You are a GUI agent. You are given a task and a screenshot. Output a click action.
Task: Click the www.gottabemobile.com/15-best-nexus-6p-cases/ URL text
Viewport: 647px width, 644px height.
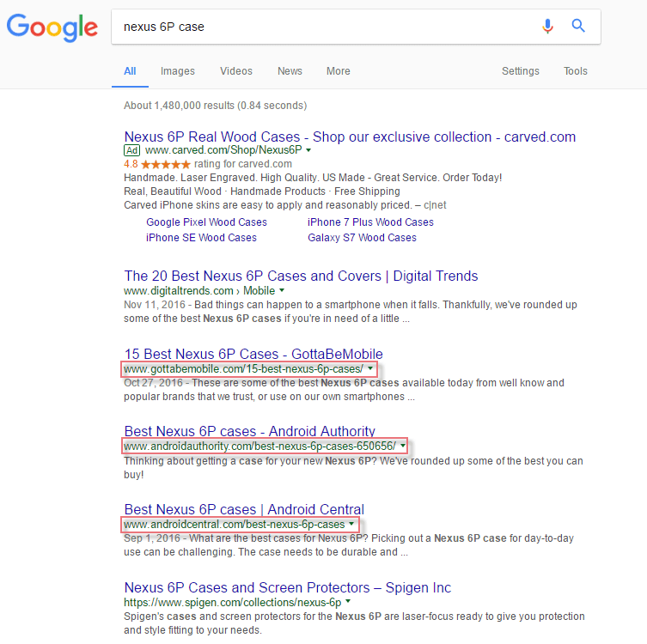(x=243, y=368)
